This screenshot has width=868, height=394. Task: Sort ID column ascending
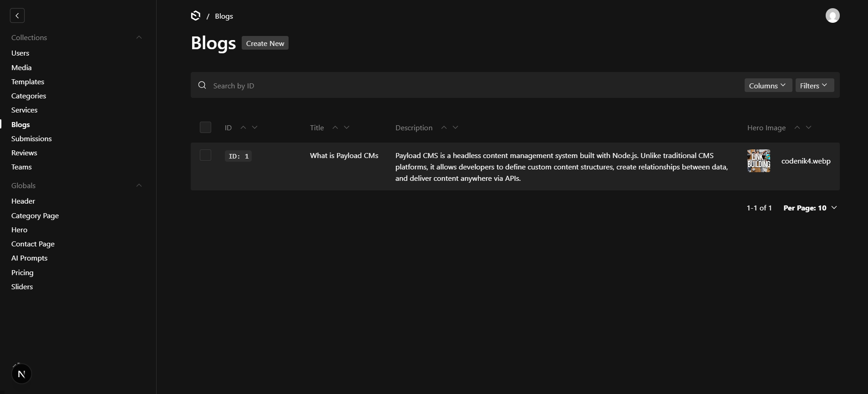tap(243, 128)
